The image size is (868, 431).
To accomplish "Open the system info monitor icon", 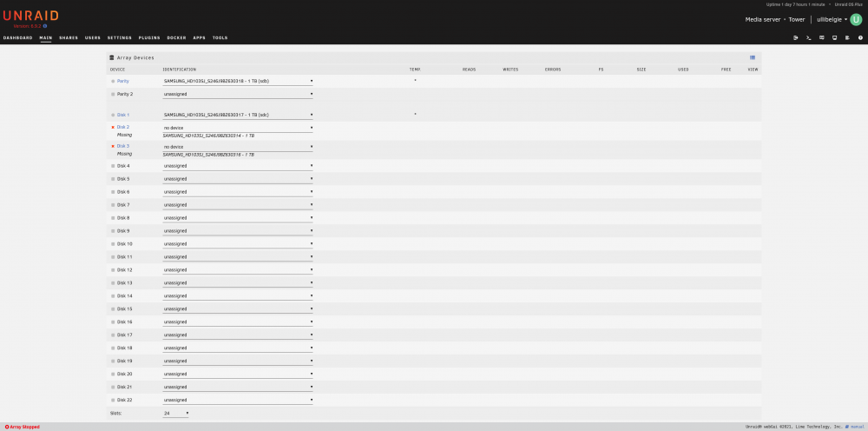I will click(834, 37).
